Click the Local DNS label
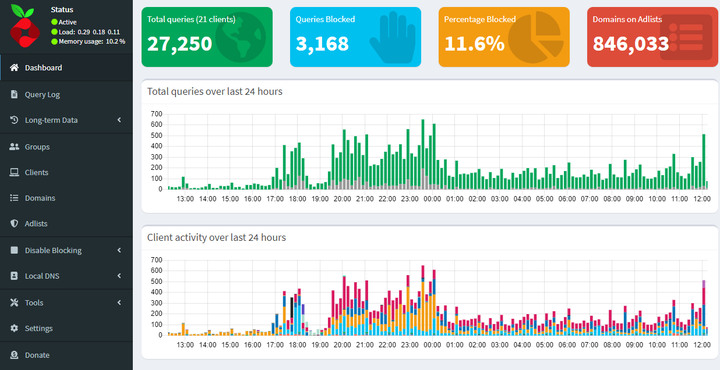This screenshot has width=720, height=370. pyautogui.click(x=42, y=276)
